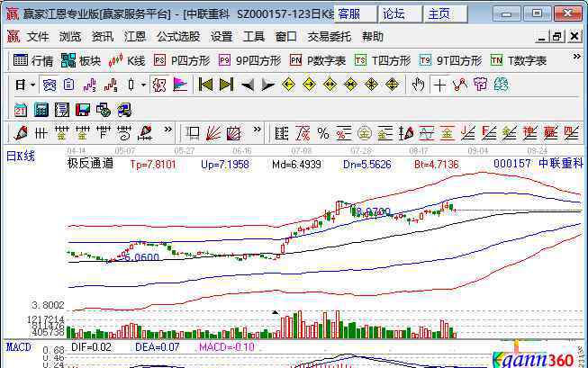Click the wave icon labeled 3

click(x=90, y=85)
